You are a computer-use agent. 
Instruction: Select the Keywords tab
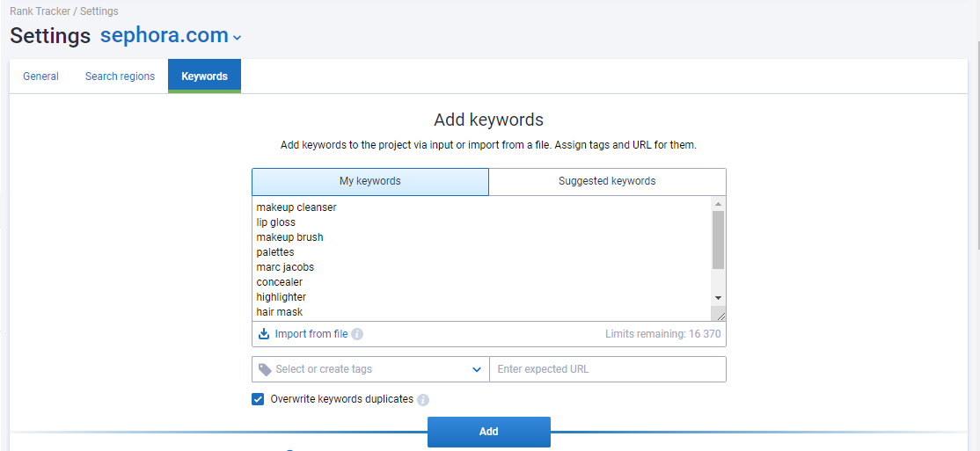pos(204,76)
